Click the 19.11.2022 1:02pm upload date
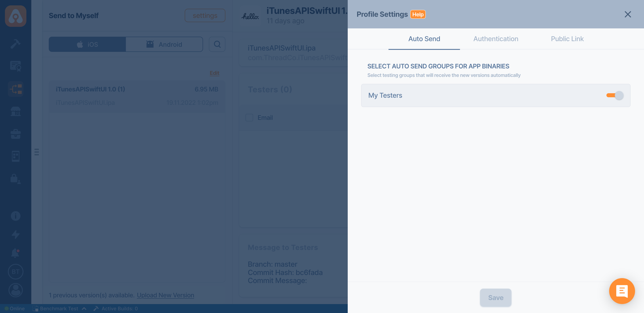Image resolution: width=644 pixels, height=313 pixels. coord(192,102)
